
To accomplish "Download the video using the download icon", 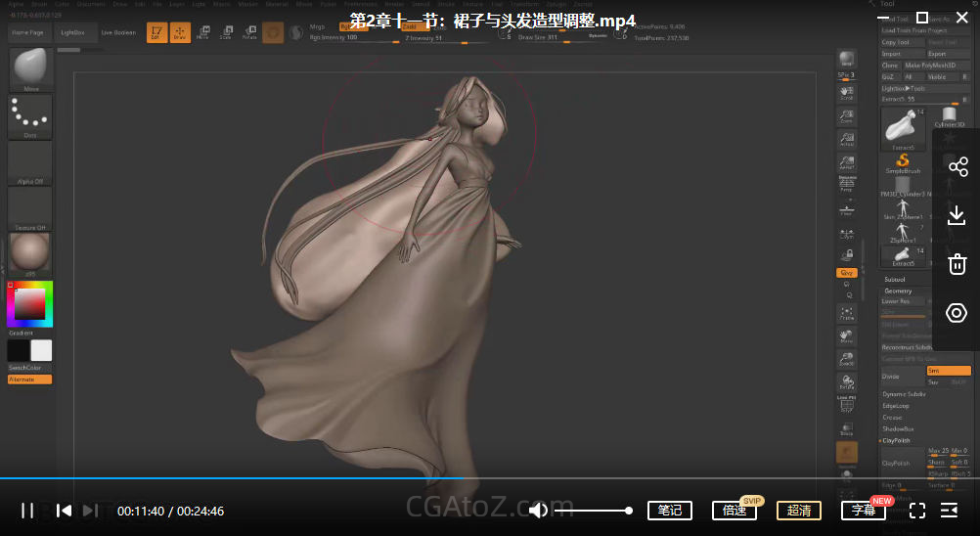I will (x=957, y=215).
